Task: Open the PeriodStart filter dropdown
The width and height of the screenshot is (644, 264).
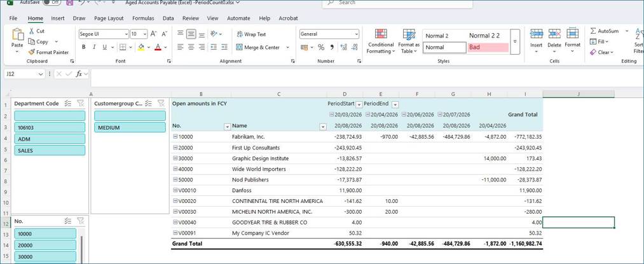Action: (359, 104)
